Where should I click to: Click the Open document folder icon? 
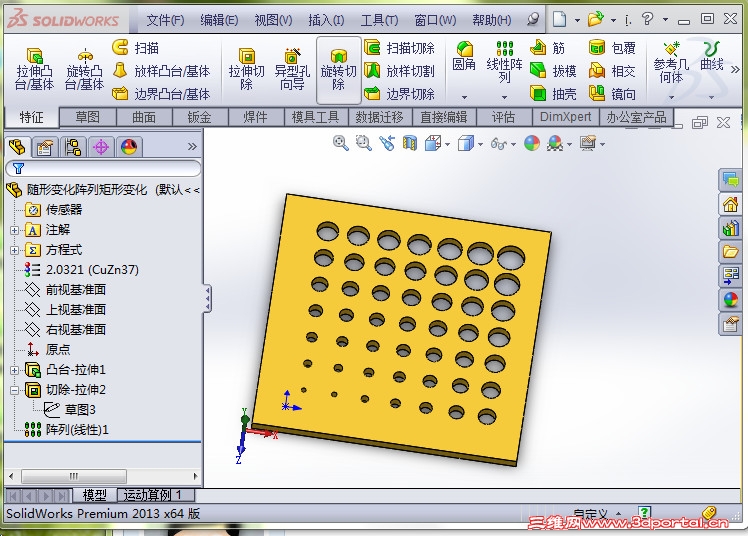coord(595,20)
